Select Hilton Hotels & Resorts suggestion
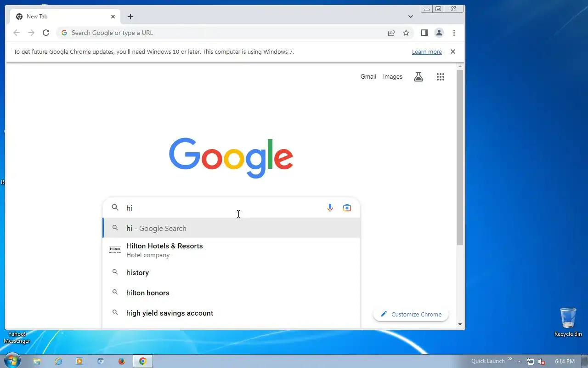Image resolution: width=588 pixels, height=368 pixels. coord(232,250)
